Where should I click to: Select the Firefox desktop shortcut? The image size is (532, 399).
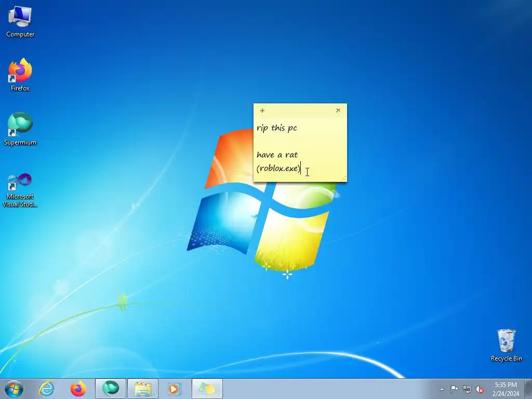[20, 75]
